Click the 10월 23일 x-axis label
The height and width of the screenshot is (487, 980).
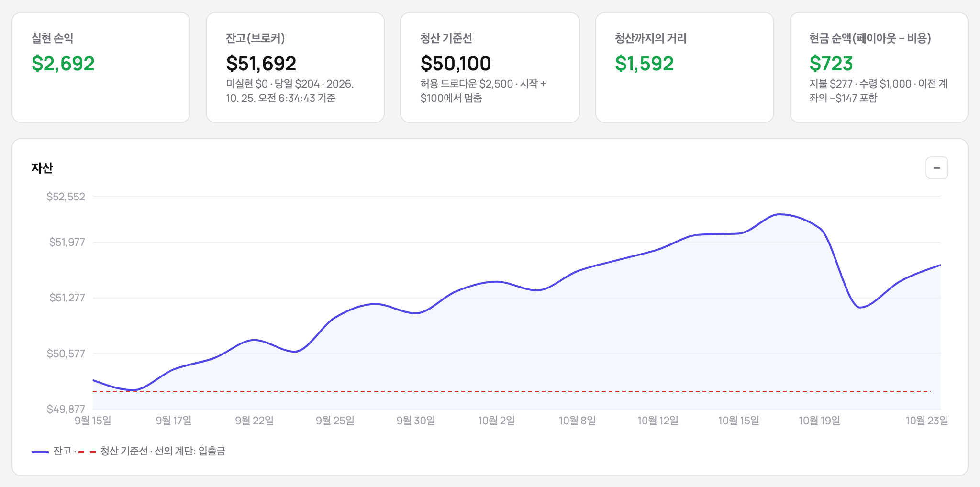coord(927,421)
